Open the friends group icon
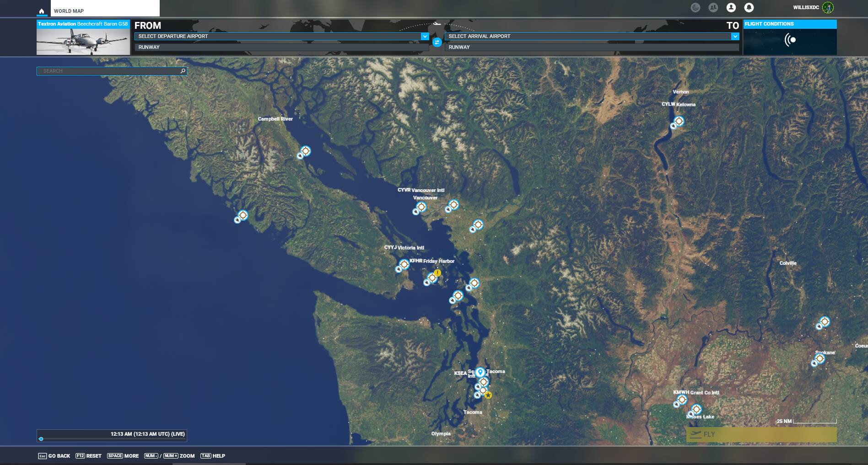Image resolution: width=868 pixels, height=465 pixels. point(713,7)
